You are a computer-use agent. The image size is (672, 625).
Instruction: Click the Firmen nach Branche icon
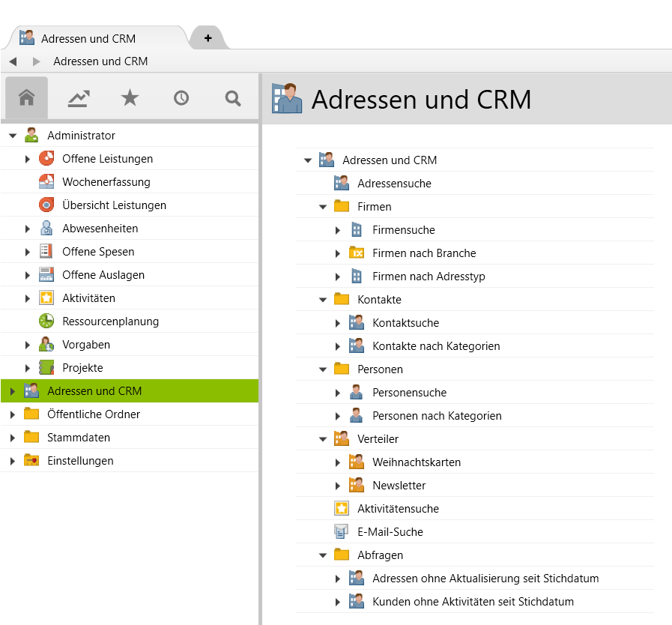coord(356,253)
